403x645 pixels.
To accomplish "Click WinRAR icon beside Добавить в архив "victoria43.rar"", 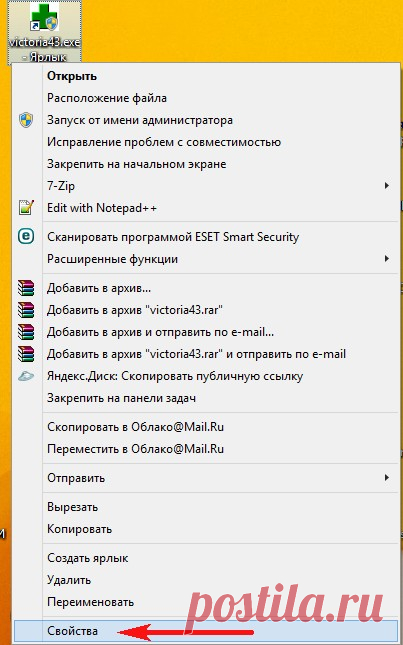I will coord(26,310).
